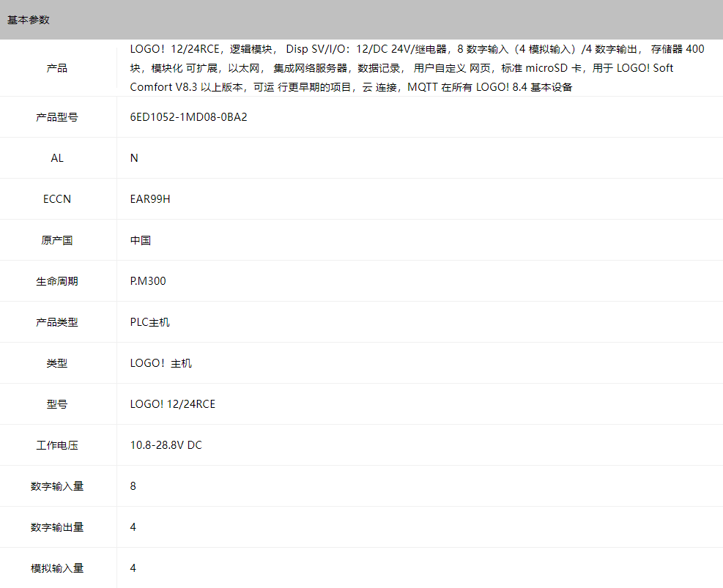This screenshot has width=723, height=588.
Task: Select the 数字输入量 label
Action: coord(56,486)
